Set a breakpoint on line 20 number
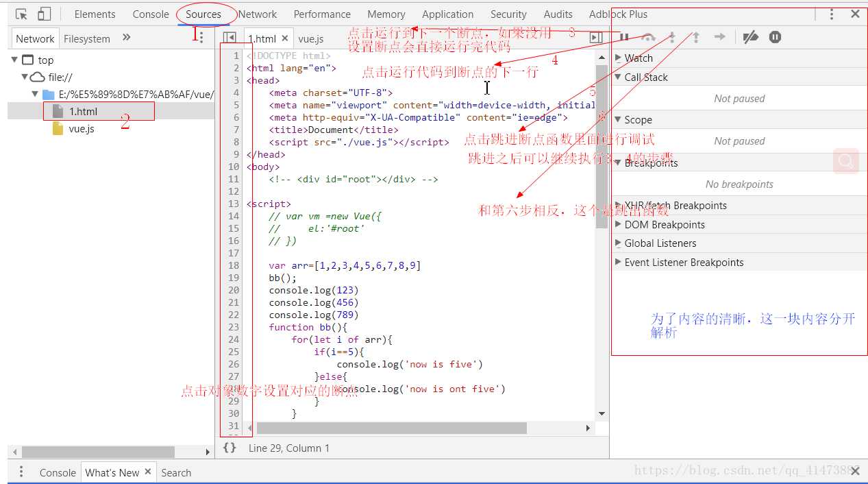The height and width of the screenshot is (484, 868). click(234, 290)
